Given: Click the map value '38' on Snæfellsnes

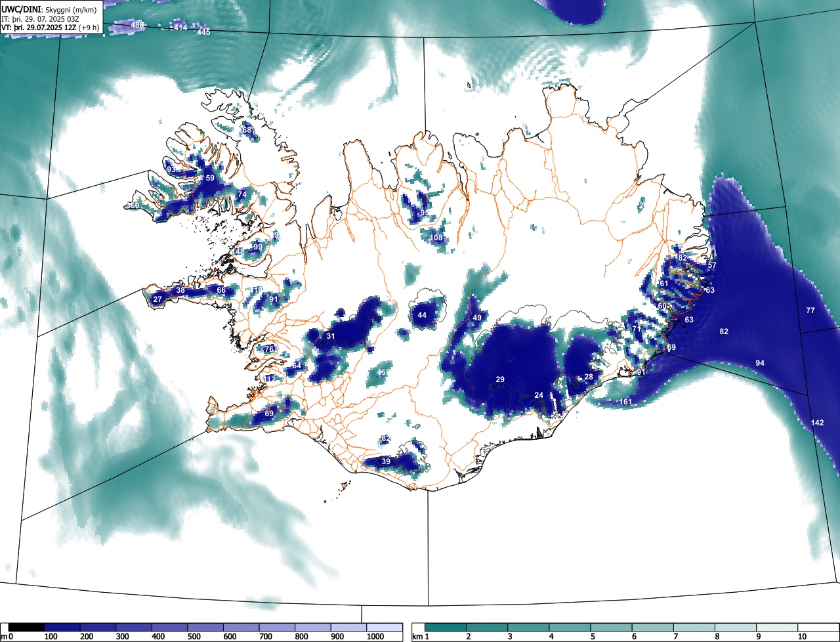Looking at the screenshot, I should (x=180, y=291).
